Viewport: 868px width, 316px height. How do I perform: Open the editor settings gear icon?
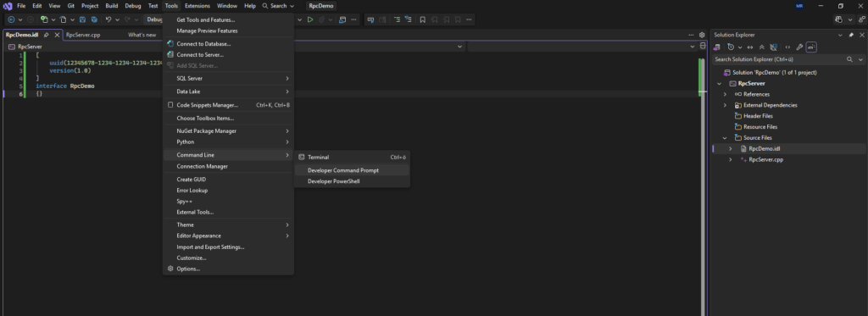(702, 35)
